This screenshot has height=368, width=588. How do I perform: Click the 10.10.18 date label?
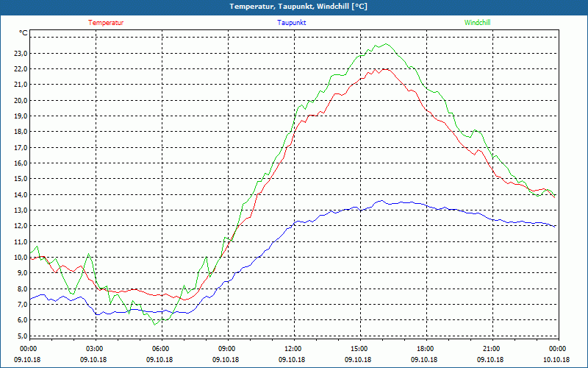point(556,359)
